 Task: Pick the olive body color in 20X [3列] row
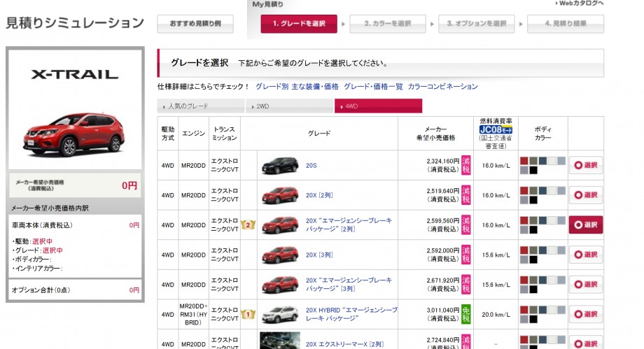[x=533, y=250]
